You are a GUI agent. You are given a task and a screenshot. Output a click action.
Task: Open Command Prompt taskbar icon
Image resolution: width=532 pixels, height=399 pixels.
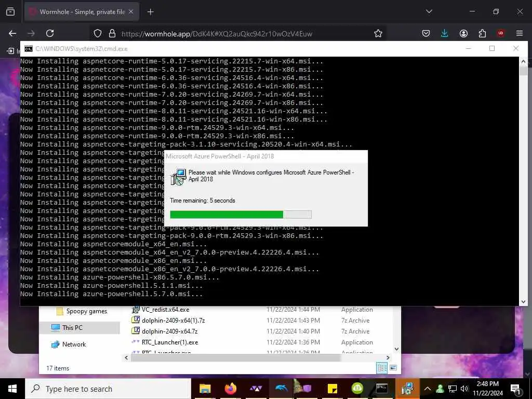tap(382, 389)
